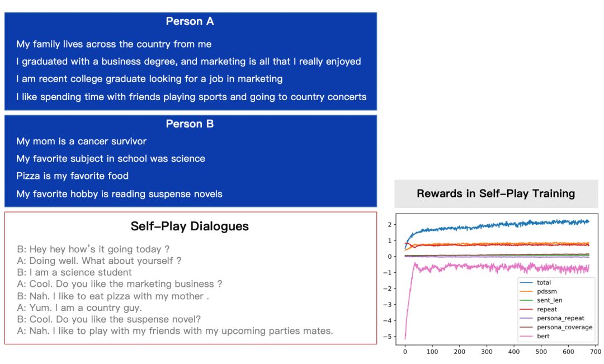Click the x-axis tick label '300'
This screenshot has height=364, width=604.
click(487, 352)
